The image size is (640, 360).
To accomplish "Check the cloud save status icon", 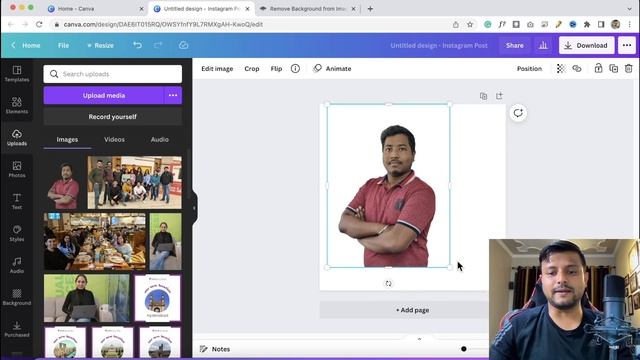I will [x=183, y=45].
